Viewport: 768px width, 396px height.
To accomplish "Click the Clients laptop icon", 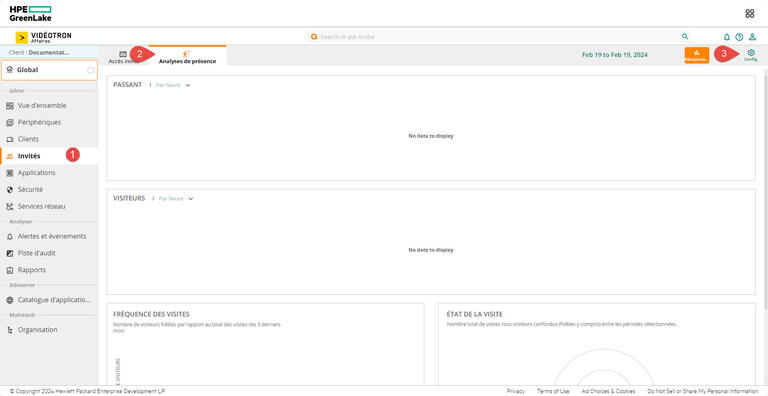I will point(10,139).
